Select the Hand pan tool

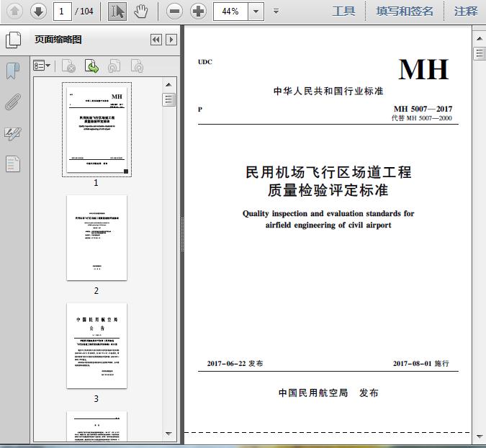[x=141, y=11]
